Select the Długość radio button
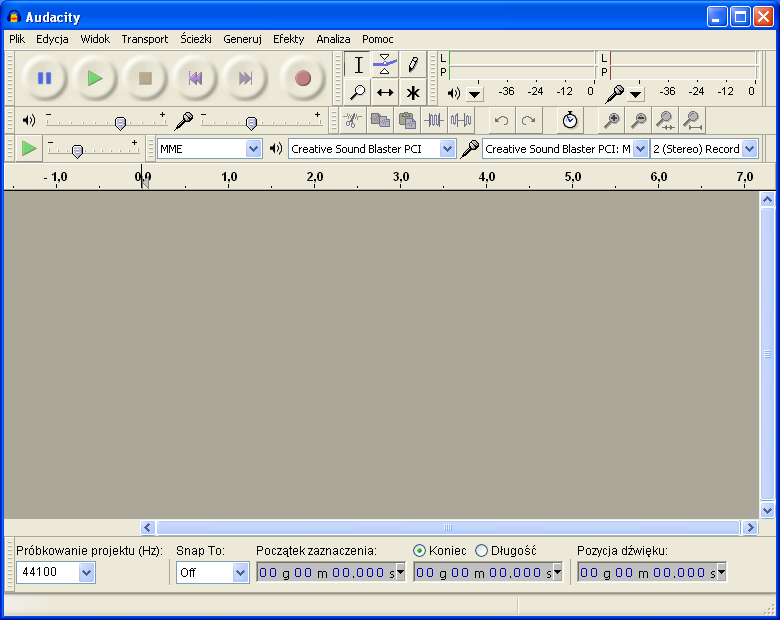Image resolution: width=780 pixels, height=620 pixels. (x=482, y=550)
